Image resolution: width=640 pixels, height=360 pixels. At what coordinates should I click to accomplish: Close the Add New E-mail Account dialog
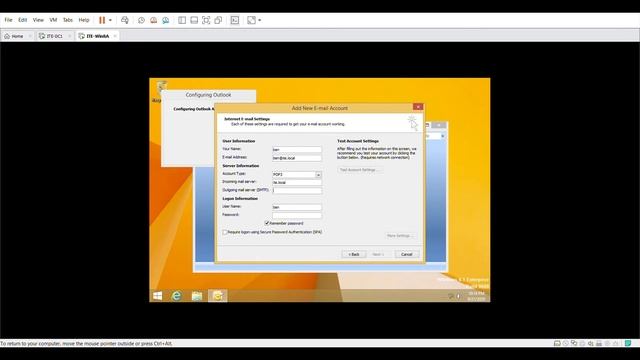[x=418, y=107]
